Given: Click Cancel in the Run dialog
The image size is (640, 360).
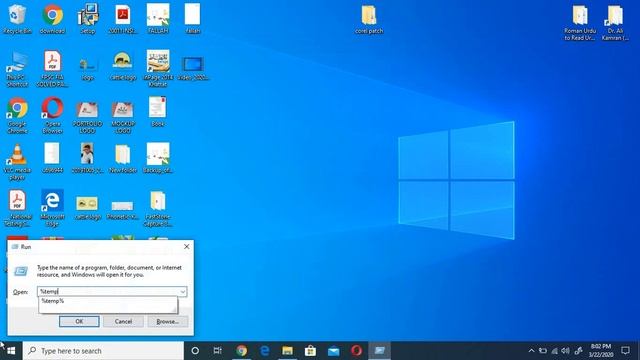Looking at the screenshot, I should click(x=123, y=322).
